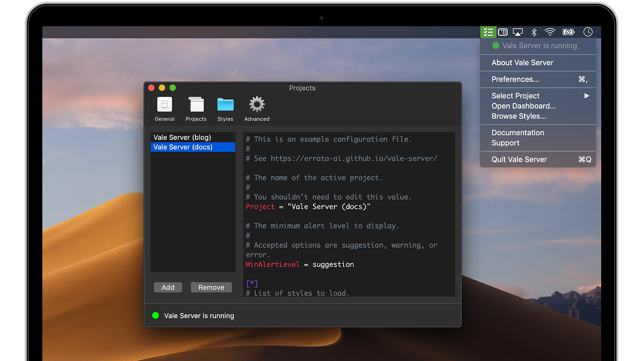Screen dimensions: 644x361
Task: Click the AirPlay display icon in menu bar
Action: point(518,32)
